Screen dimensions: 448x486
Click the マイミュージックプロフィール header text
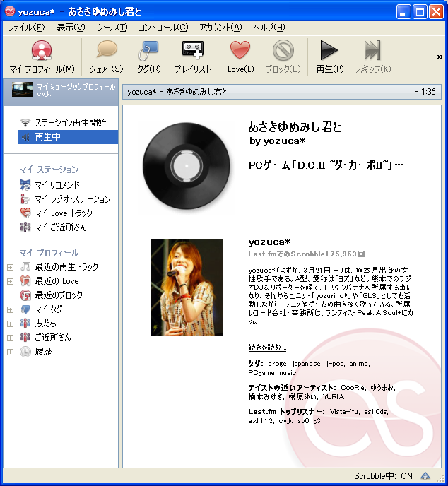pyautogui.click(x=76, y=87)
